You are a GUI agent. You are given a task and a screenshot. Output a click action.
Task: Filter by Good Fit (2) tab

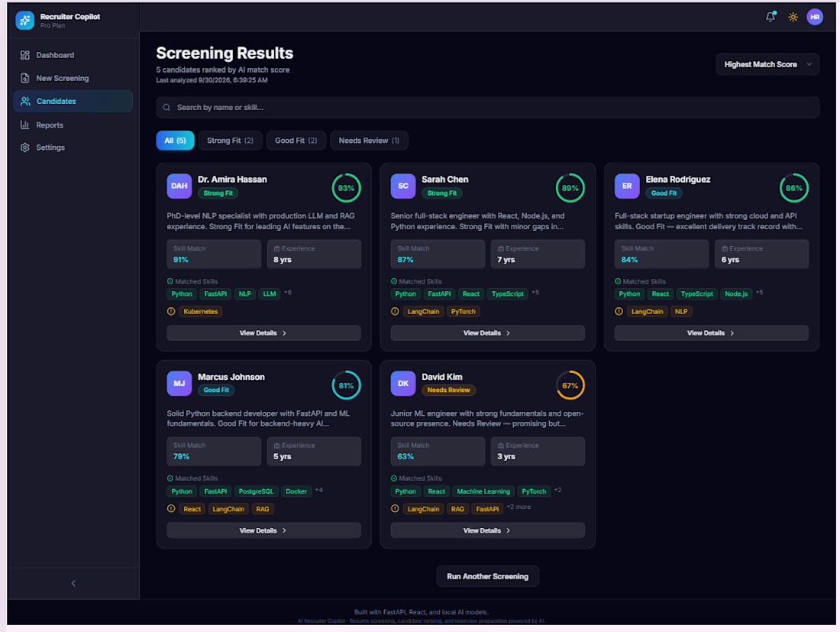pyautogui.click(x=296, y=141)
